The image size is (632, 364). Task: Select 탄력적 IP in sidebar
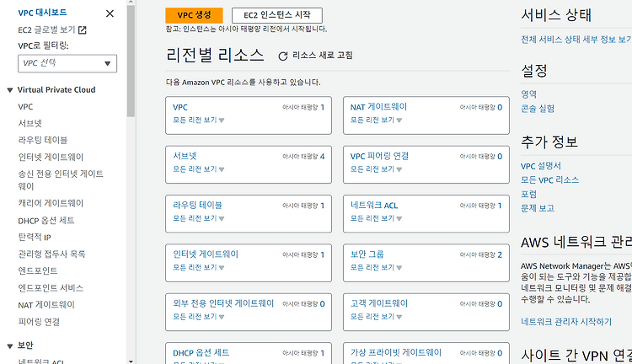tap(35, 238)
